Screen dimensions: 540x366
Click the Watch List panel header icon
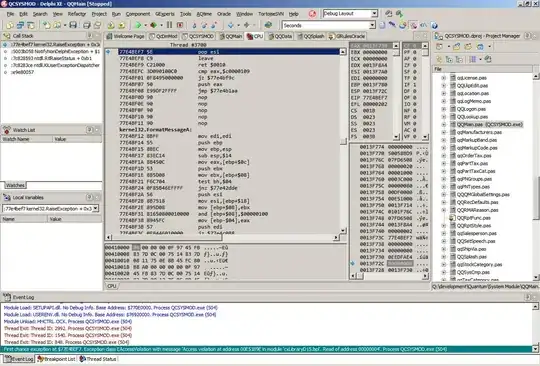click(7, 130)
